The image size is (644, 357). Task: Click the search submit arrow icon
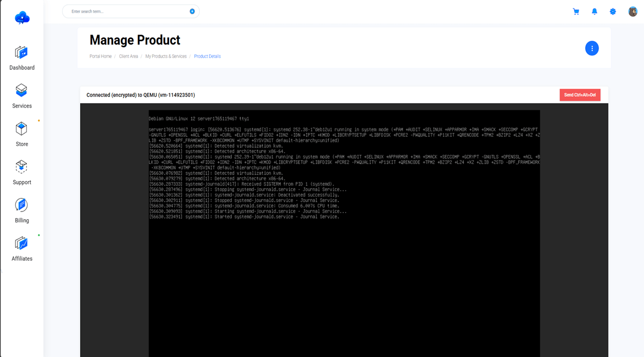point(192,11)
